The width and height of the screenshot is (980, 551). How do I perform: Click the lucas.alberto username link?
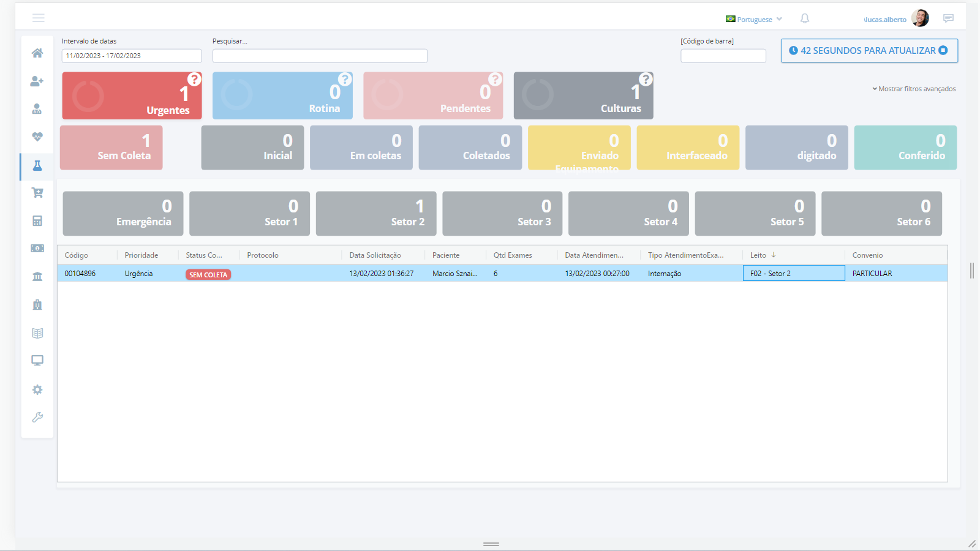[x=885, y=20]
